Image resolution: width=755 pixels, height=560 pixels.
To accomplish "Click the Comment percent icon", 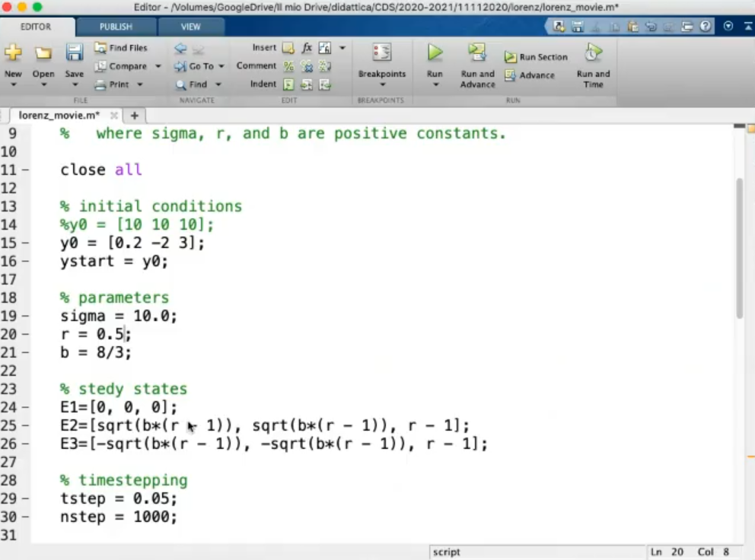I will 288,66.
